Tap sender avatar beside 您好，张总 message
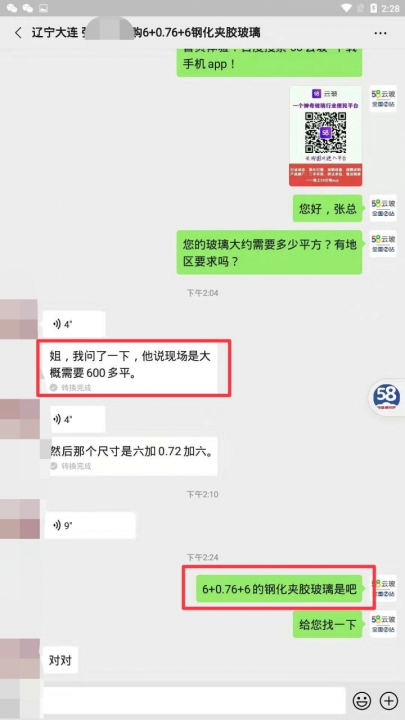This screenshot has height=720, width=405. [383, 208]
